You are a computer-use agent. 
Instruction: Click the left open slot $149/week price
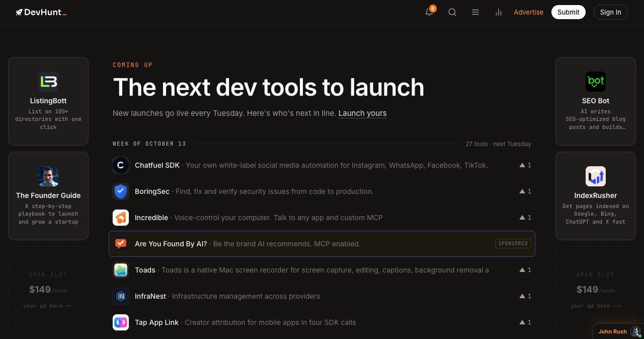(48, 290)
